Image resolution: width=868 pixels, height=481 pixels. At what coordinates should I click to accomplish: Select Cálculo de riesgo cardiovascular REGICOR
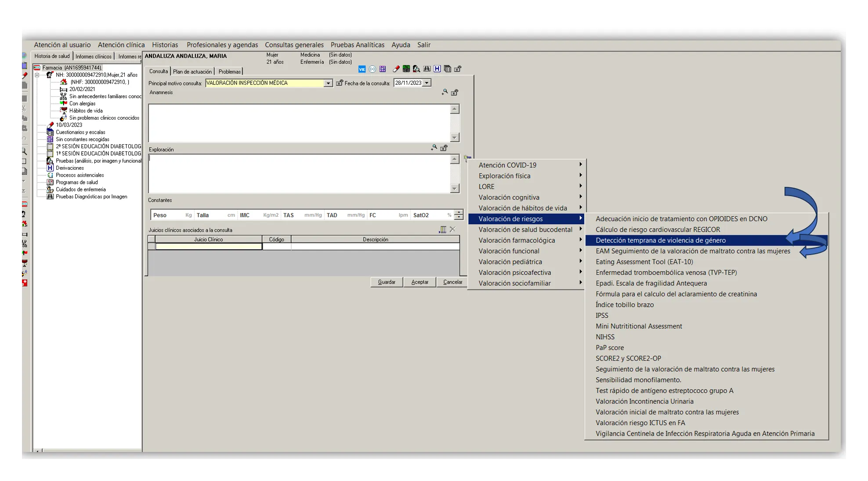[x=707, y=230]
